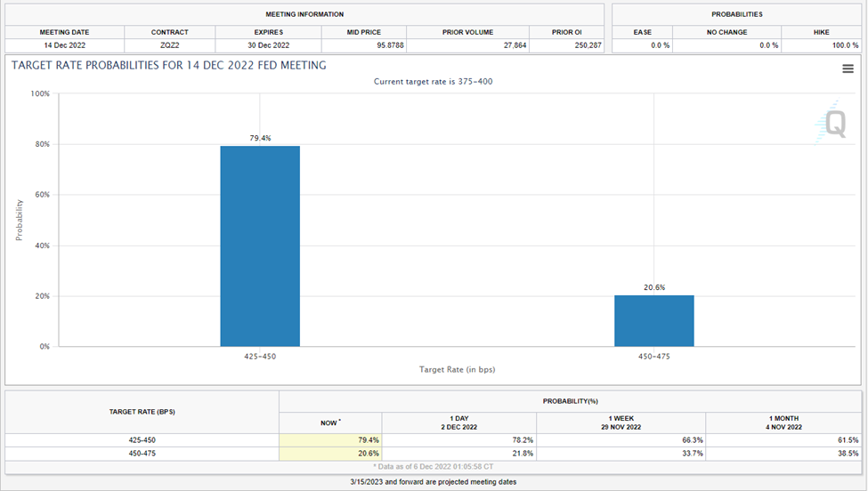Click the 450-475 probability bar
The height and width of the screenshot is (491, 868).
pos(653,320)
